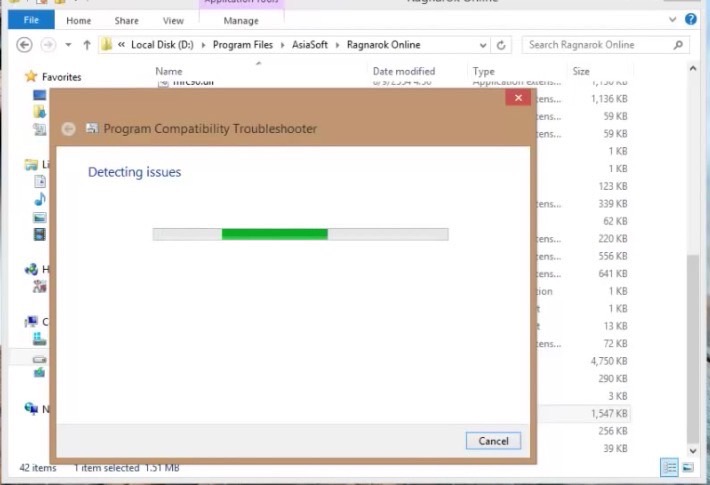This screenshot has width=710, height=485.
Task: Refresh the Ragnarok Online folder view
Action: tap(501, 45)
